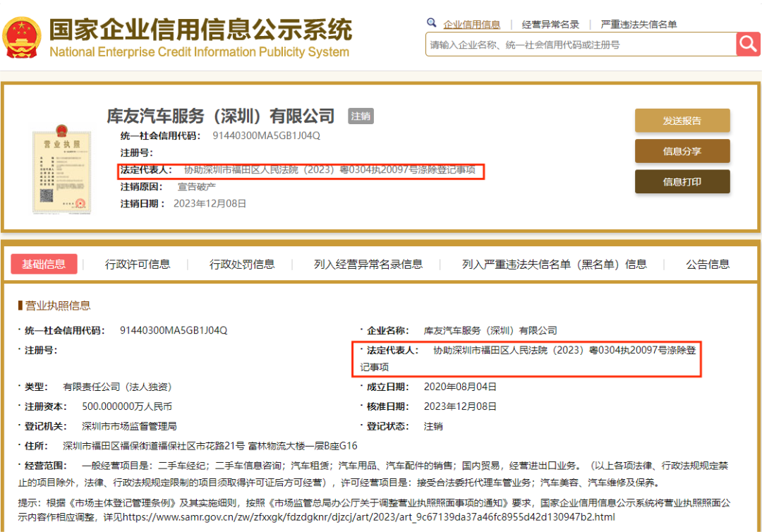
Task: Click the samr.gov.cn notice URL
Action: [x=369, y=517]
